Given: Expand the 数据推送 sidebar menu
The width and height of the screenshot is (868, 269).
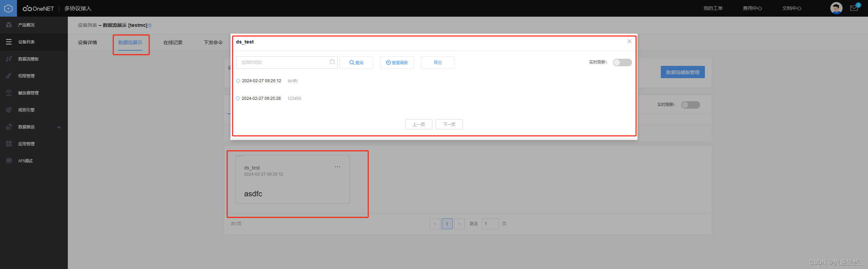Looking at the screenshot, I should [59, 127].
